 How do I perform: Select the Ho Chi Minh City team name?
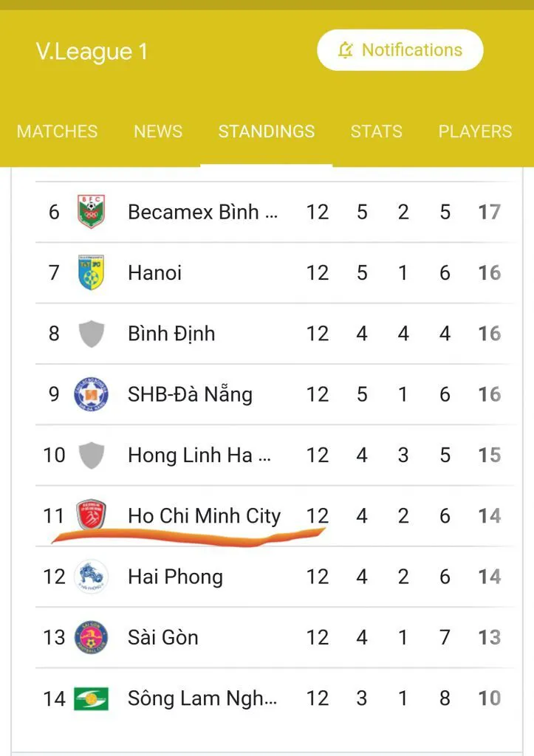click(204, 515)
